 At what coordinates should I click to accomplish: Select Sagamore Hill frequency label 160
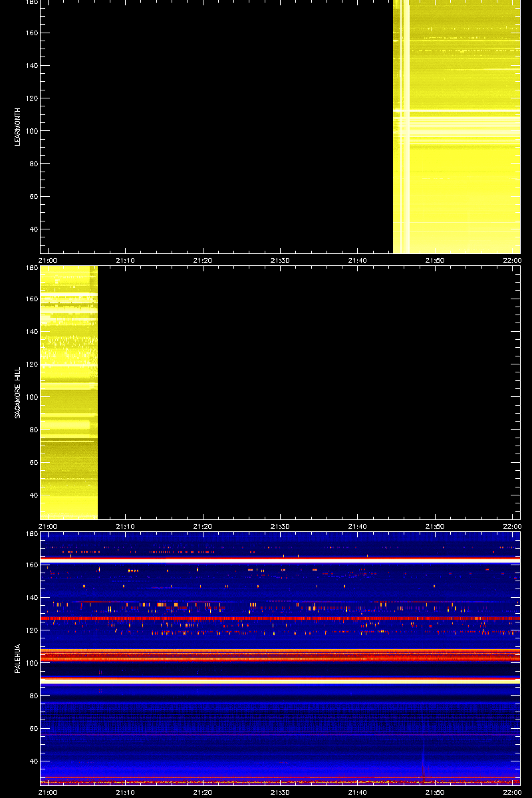[x=31, y=299]
